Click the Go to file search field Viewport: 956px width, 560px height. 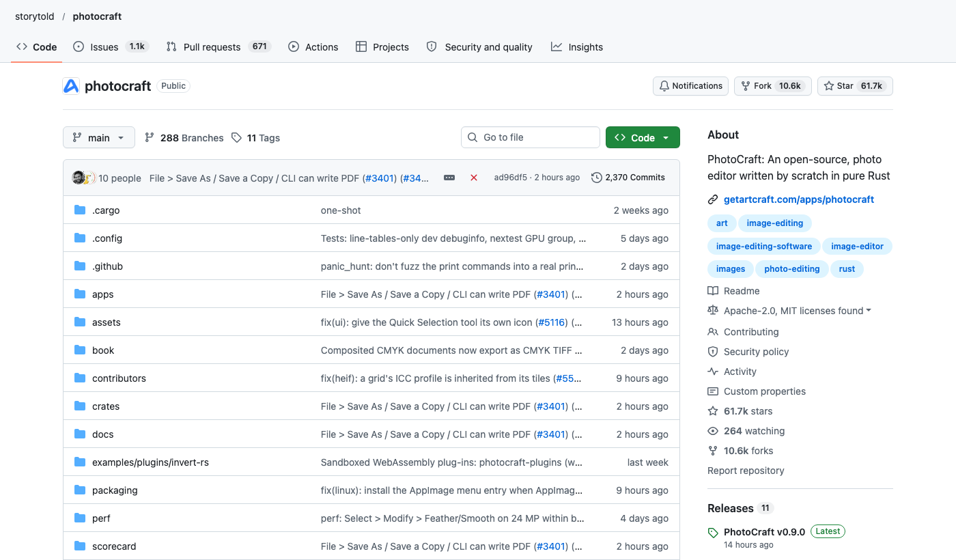click(531, 137)
